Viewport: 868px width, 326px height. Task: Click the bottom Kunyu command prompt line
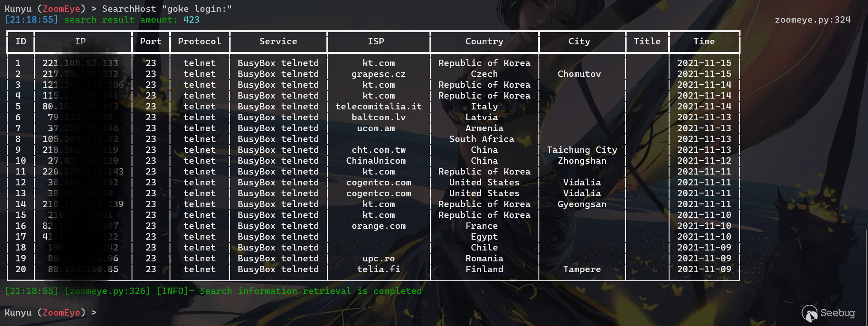(x=51, y=312)
